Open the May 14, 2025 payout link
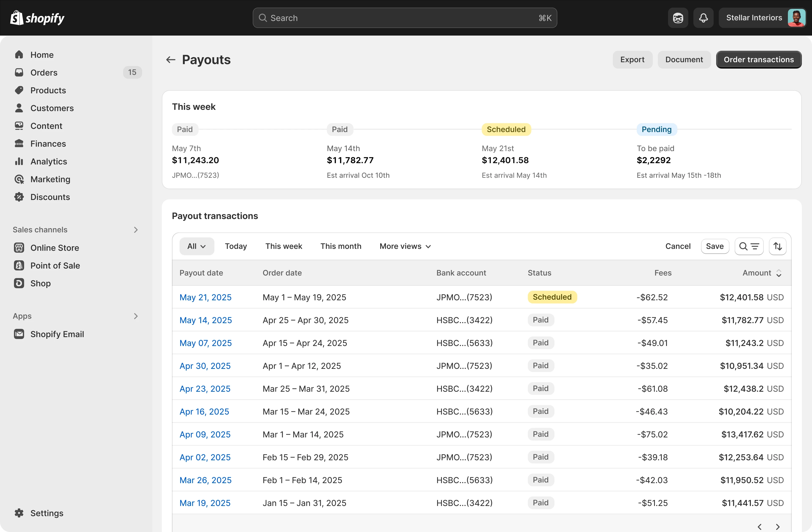 tap(205, 320)
